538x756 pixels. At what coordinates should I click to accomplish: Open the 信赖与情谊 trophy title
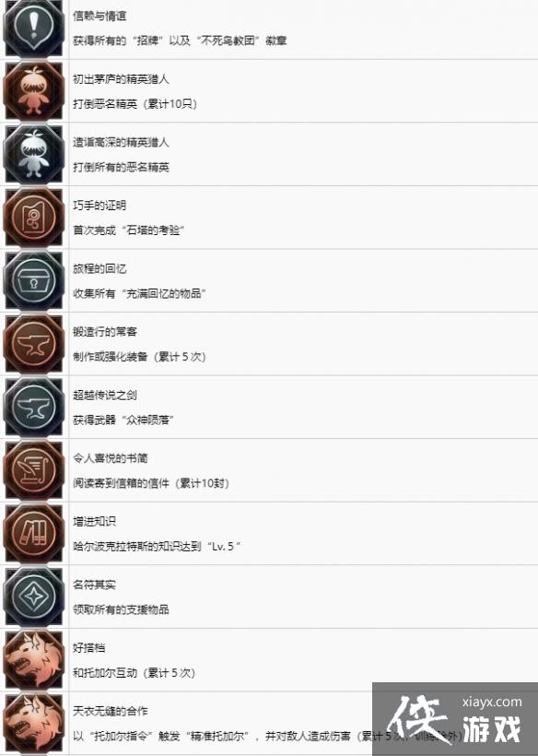click(x=99, y=16)
